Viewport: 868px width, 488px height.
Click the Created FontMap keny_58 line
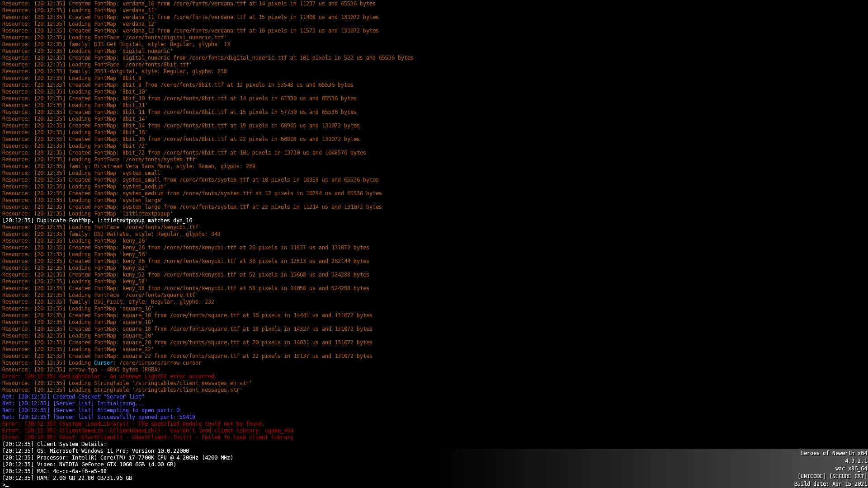pos(186,288)
